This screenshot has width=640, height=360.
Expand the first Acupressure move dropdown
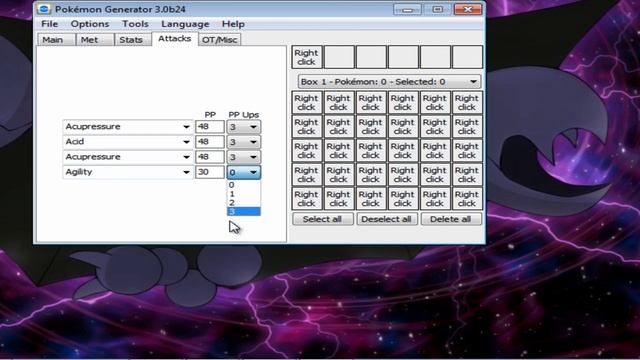[x=186, y=127]
